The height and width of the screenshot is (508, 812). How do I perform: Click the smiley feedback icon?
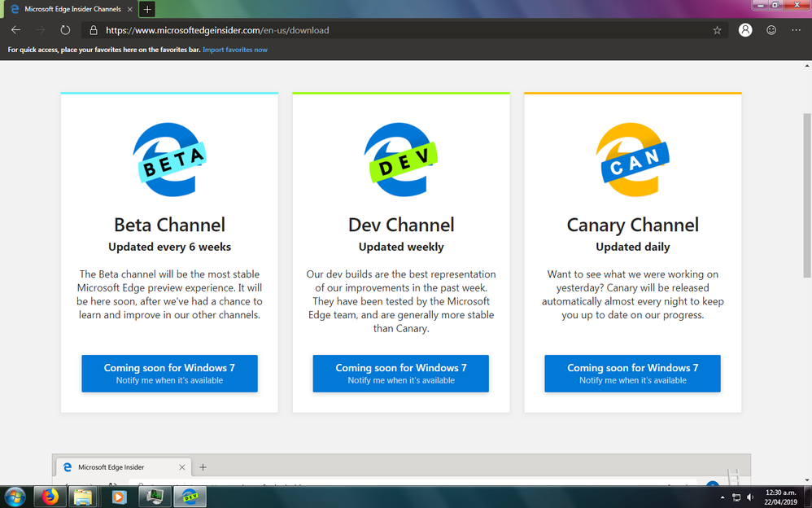click(x=771, y=30)
